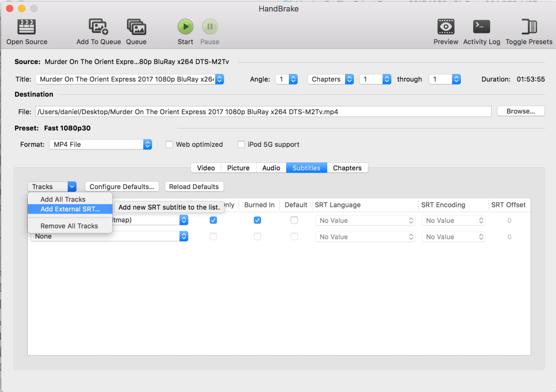Click the Tracks popup button
This screenshot has width=556, height=392.
(x=52, y=187)
